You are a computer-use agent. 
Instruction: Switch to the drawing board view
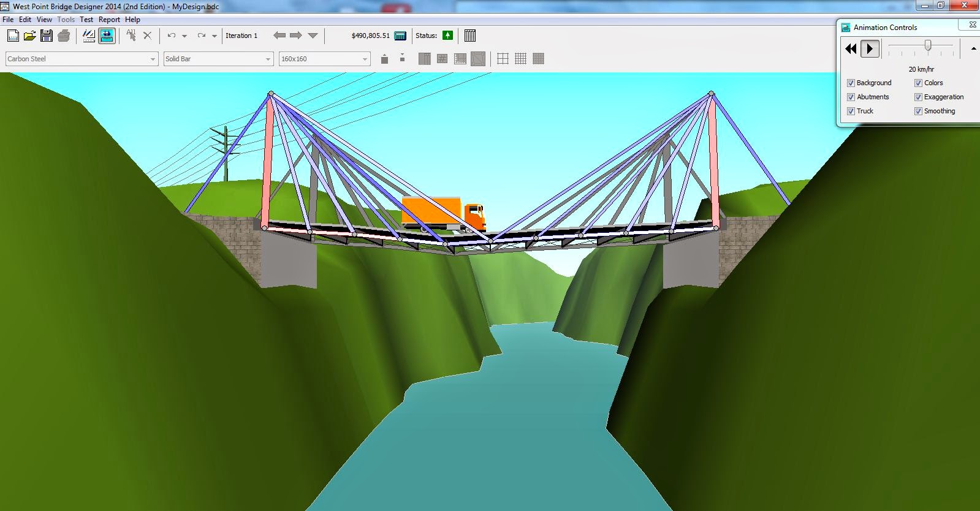point(89,36)
